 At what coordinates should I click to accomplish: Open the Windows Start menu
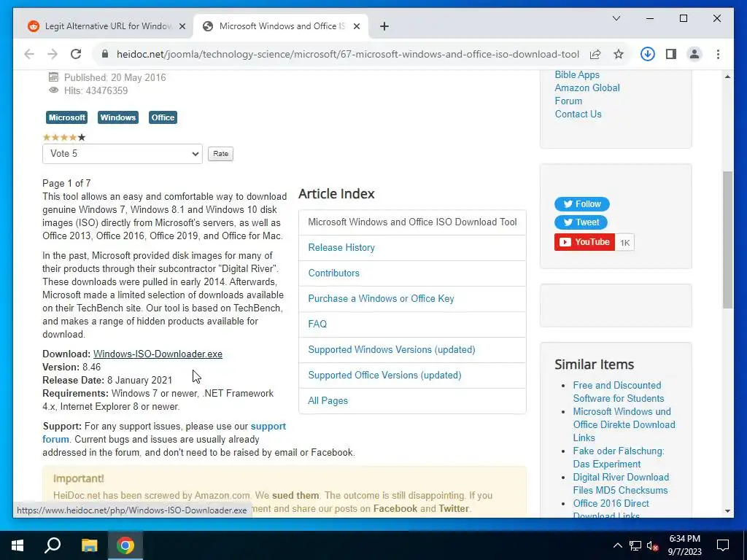pos(18,545)
